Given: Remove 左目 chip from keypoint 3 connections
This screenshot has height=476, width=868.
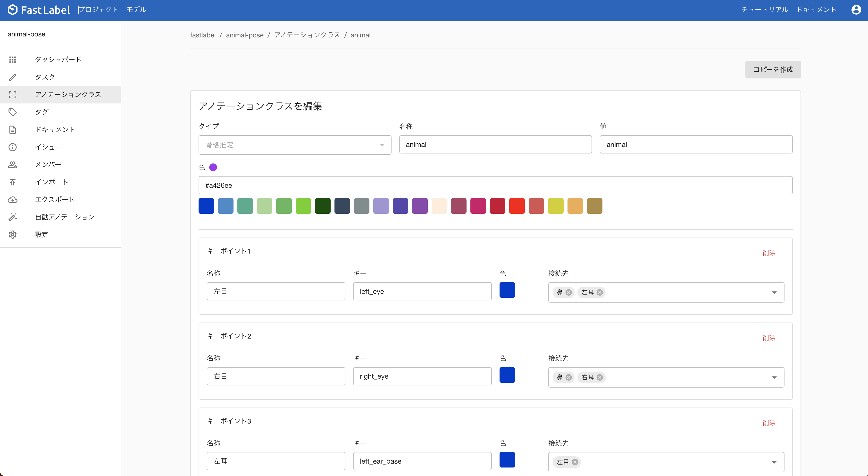Looking at the screenshot, I should [575, 462].
